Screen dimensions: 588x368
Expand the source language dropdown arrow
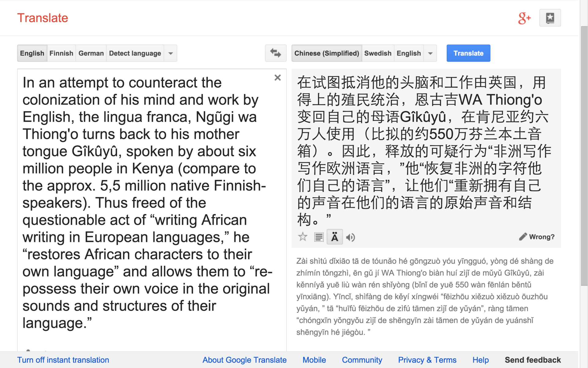point(171,53)
